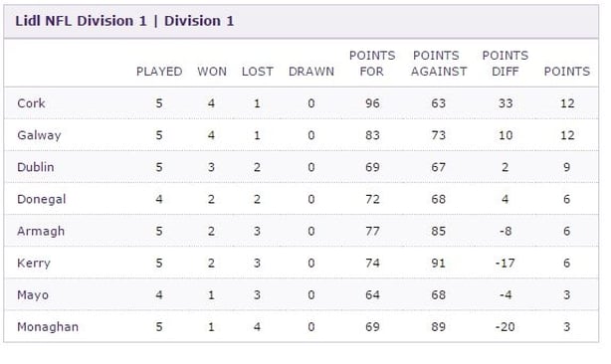The width and height of the screenshot is (611, 364).
Task: Click the final POINTS column header
Action: point(567,72)
